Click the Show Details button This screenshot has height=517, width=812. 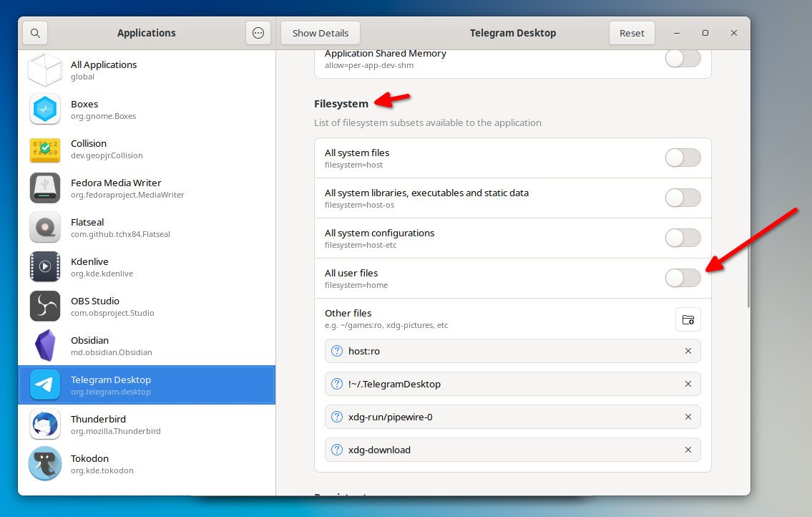pyautogui.click(x=320, y=33)
